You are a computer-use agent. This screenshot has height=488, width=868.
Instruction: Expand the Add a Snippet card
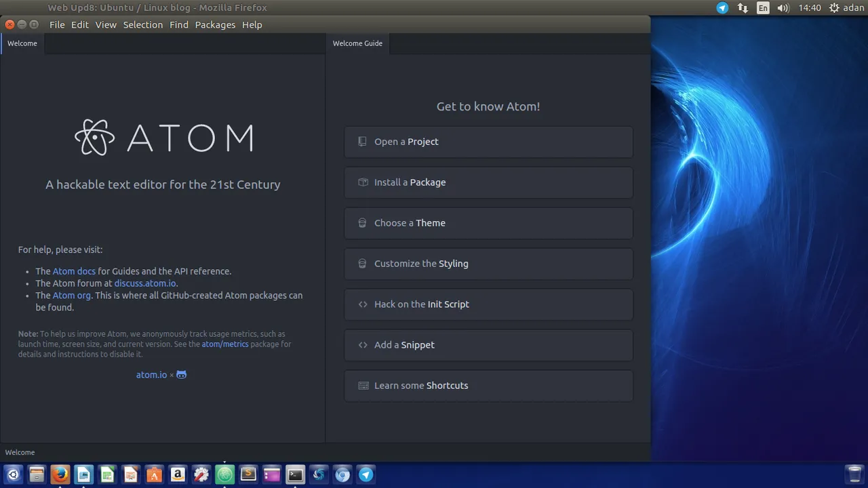(x=488, y=345)
